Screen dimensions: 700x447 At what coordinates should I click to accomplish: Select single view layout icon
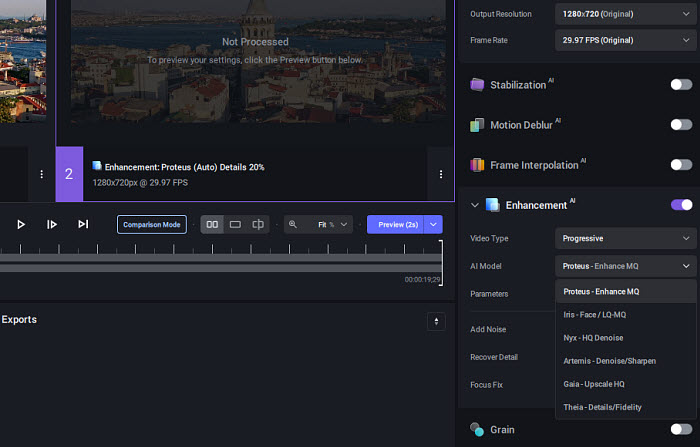click(x=235, y=225)
